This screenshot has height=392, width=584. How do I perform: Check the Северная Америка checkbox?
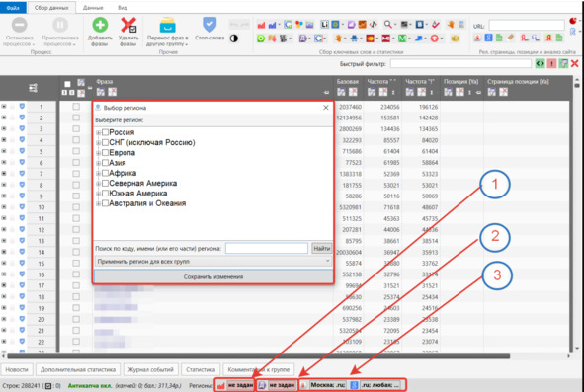[x=105, y=183]
